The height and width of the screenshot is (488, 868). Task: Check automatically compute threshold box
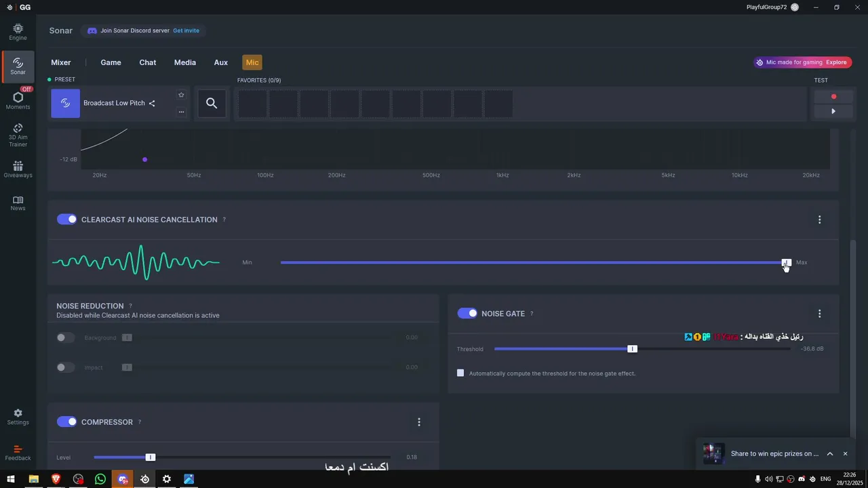(x=460, y=373)
